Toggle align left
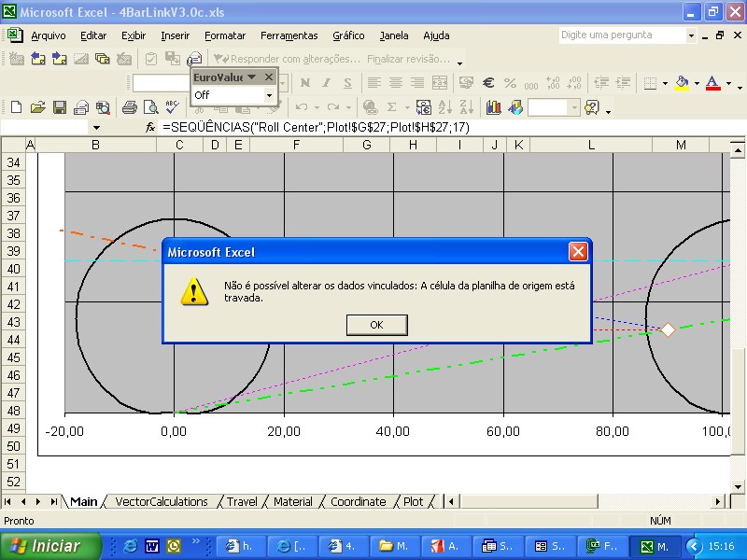Viewport: 747px width, 560px height. click(x=374, y=83)
